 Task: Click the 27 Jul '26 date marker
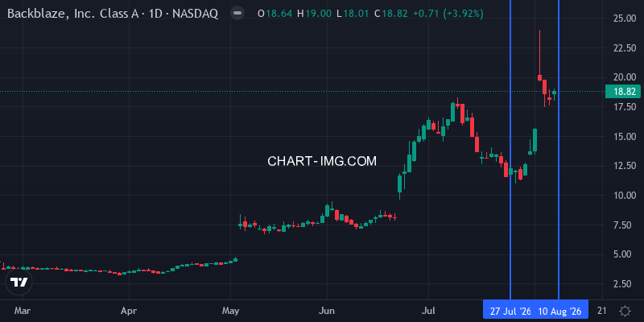pos(510,312)
